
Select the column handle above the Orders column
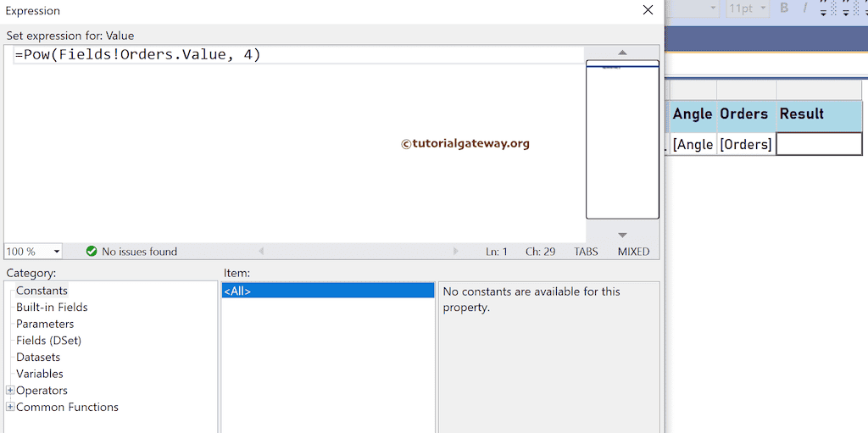(746, 90)
